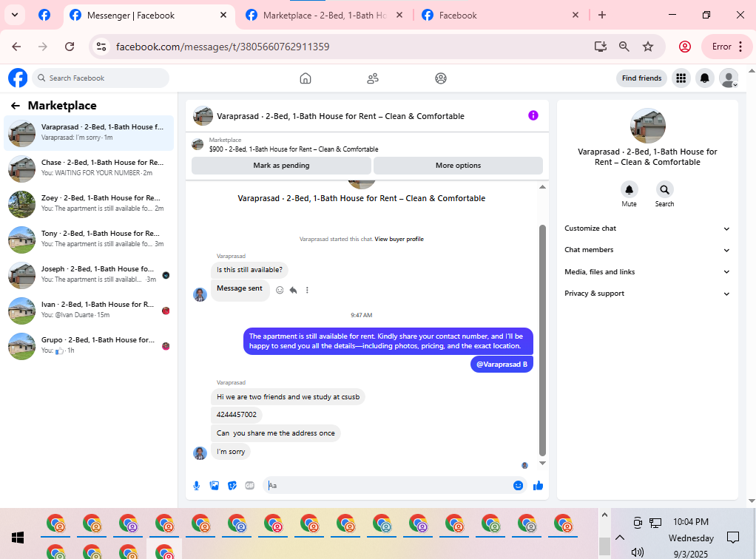Switch to the Marketplace 2-Bed, 1-Bath browser tab
Screen dimensions: 756x559
(325, 16)
